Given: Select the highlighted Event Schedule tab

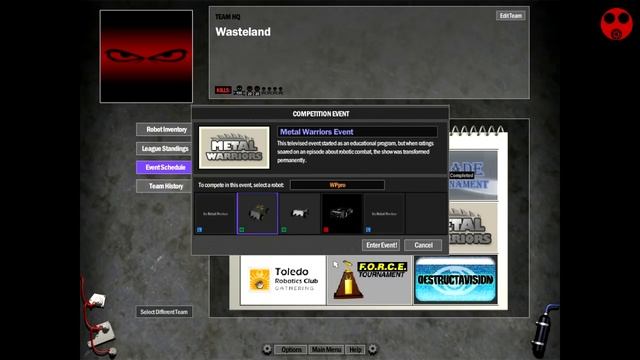Looking at the screenshot, I should [x=164, y=167].
